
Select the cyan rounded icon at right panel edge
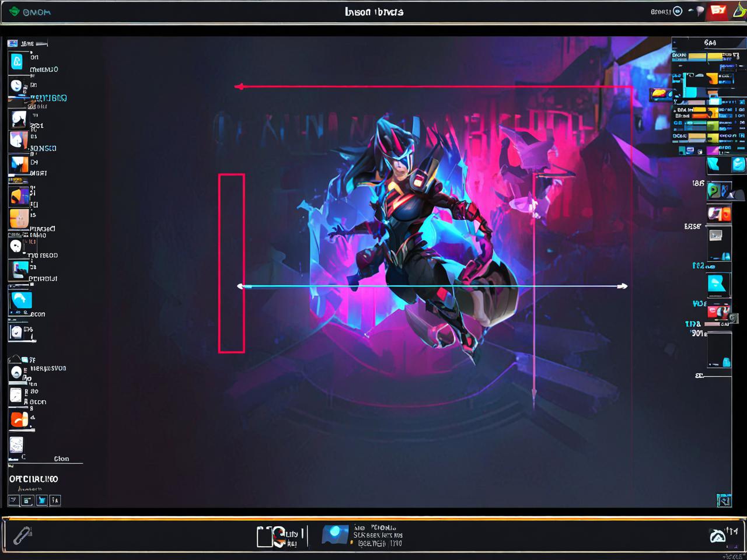coord(738,164)
